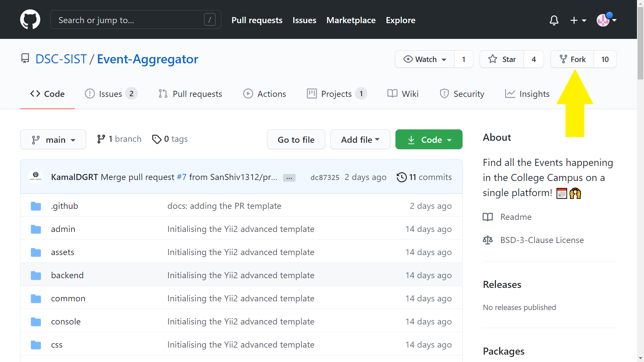The width and height of the screenshot is (644, 362).
Task: Click the repository book icon
Action: [x=25, y=59]
